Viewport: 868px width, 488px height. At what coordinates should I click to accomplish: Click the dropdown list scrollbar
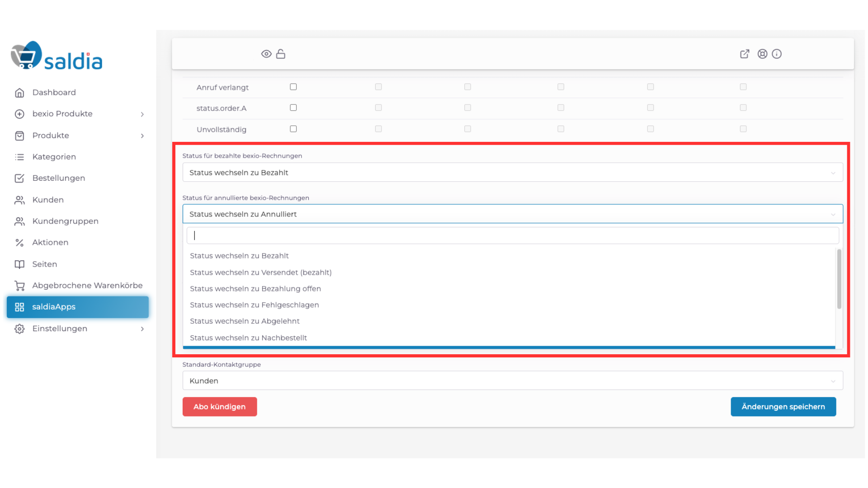click(x=839, y=279)
